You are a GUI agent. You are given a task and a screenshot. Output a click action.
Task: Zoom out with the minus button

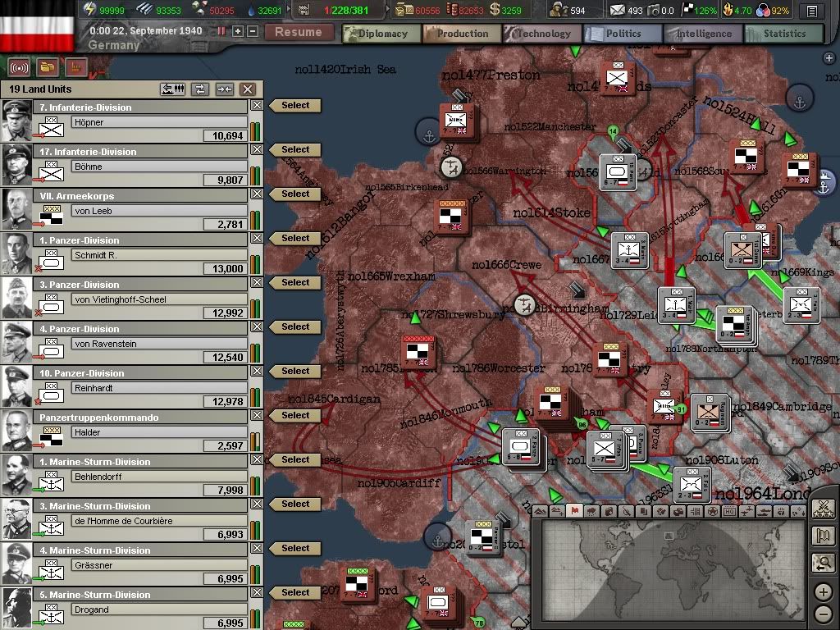[824, 614]
